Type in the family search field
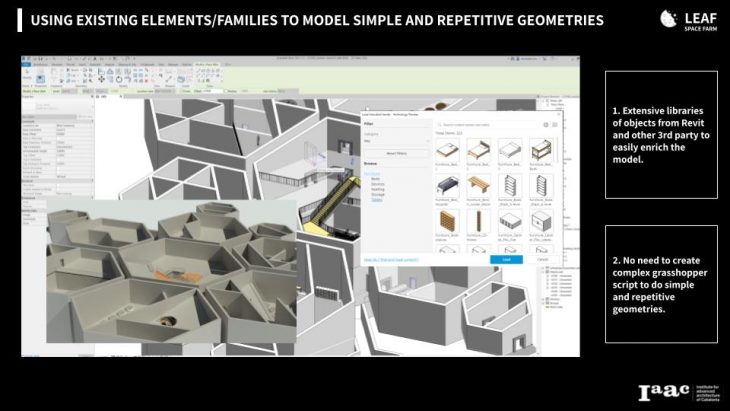This screenshot has width=730, height=411. 485,124
